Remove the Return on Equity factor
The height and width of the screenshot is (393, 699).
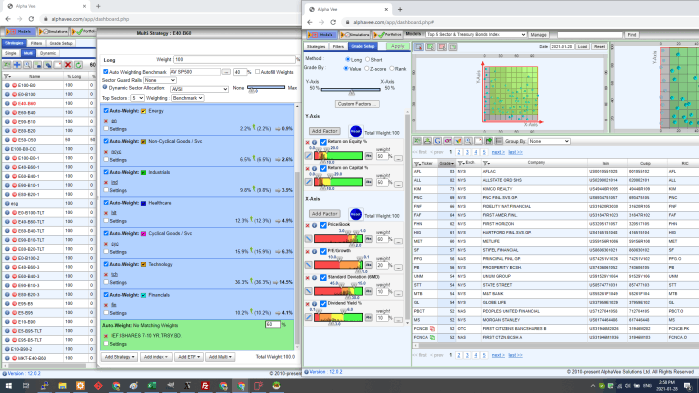[308, 143]
